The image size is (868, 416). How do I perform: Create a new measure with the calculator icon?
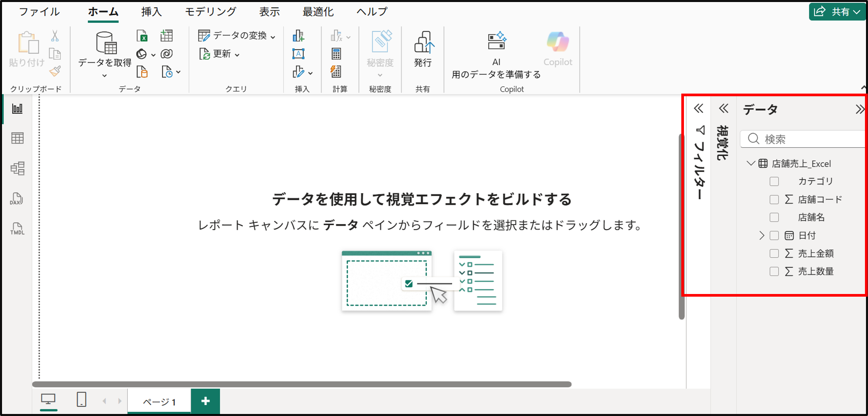point(336,53)
